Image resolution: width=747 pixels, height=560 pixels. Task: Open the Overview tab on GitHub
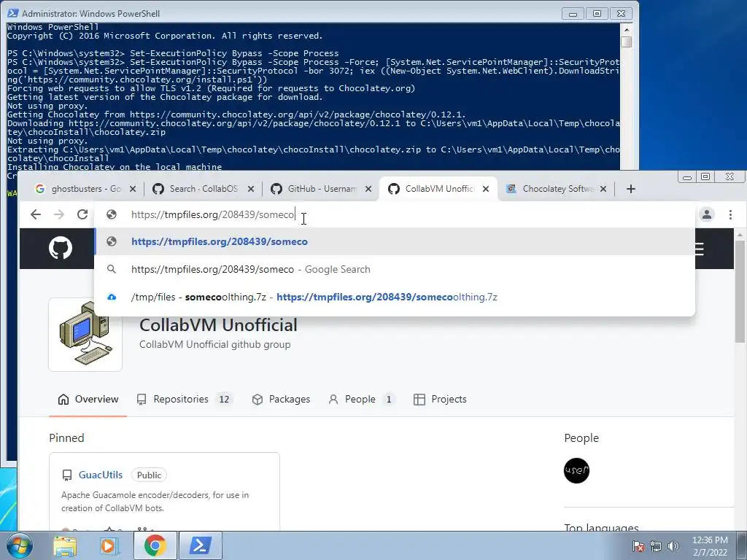[88, 400]
